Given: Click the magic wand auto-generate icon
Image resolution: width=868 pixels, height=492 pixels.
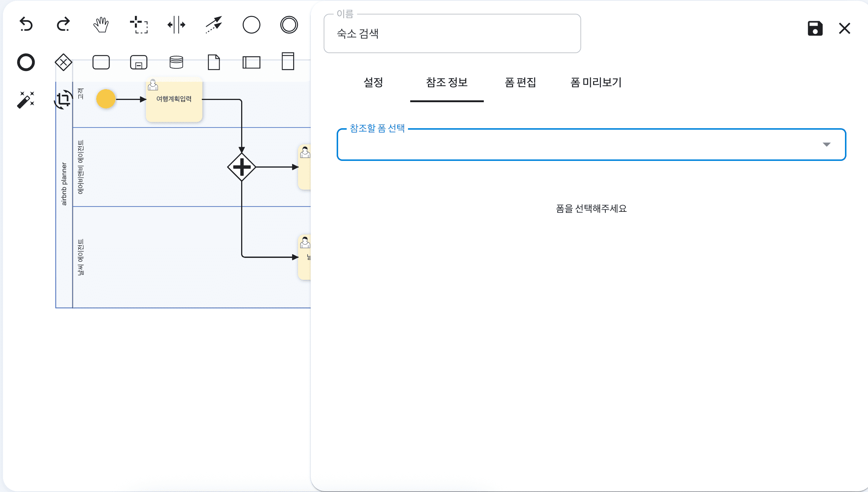Looking at the screenshot, I should (x=26, y=100).
